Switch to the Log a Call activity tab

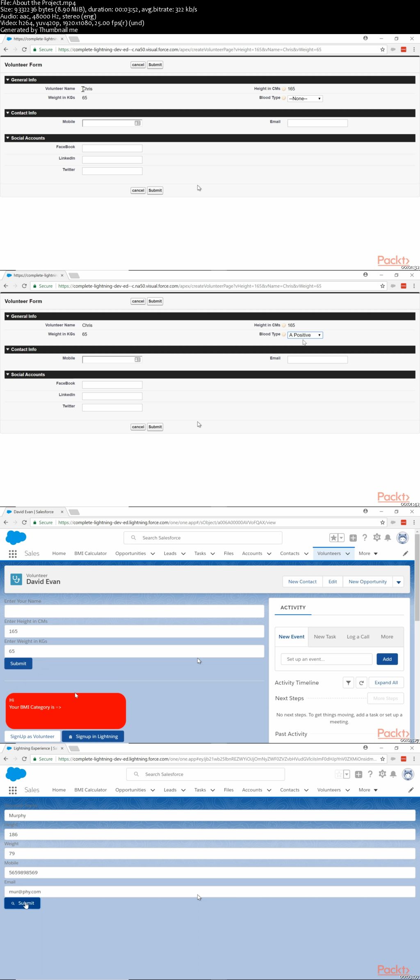(358, 637)
